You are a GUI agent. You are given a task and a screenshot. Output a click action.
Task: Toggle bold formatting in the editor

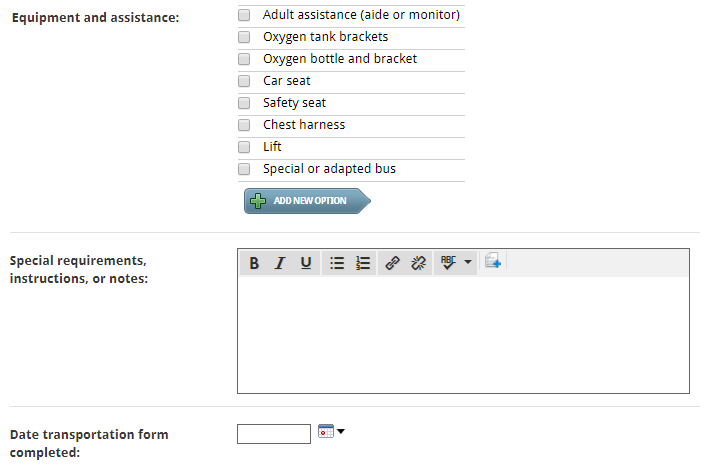[x=254, y=263]
